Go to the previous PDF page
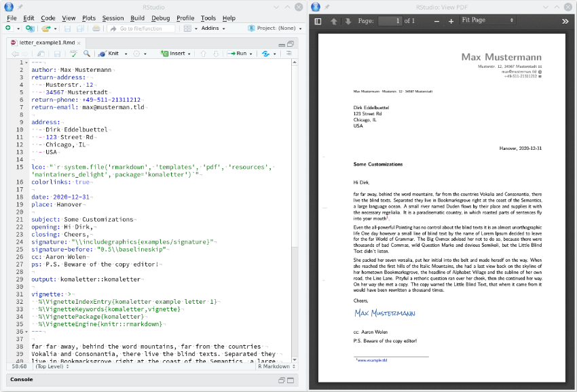This screenshot has height=392, width=577. pos(334,21)
